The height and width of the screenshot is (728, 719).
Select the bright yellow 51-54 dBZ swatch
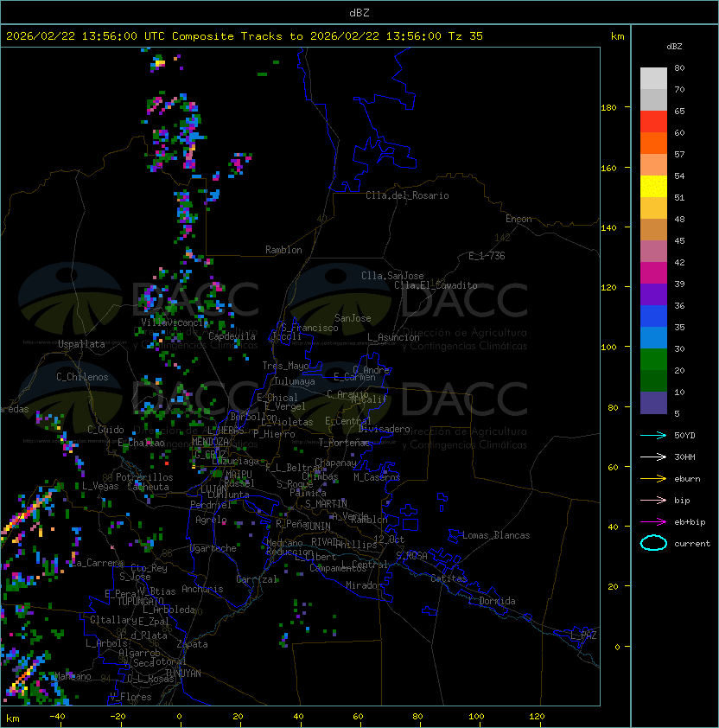click(653, 186)
